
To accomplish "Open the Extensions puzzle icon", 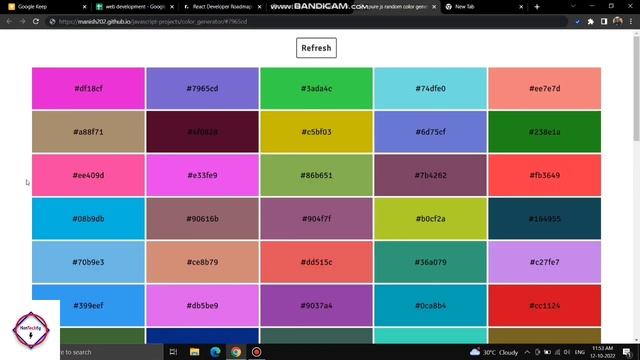I will click(591, 22).
